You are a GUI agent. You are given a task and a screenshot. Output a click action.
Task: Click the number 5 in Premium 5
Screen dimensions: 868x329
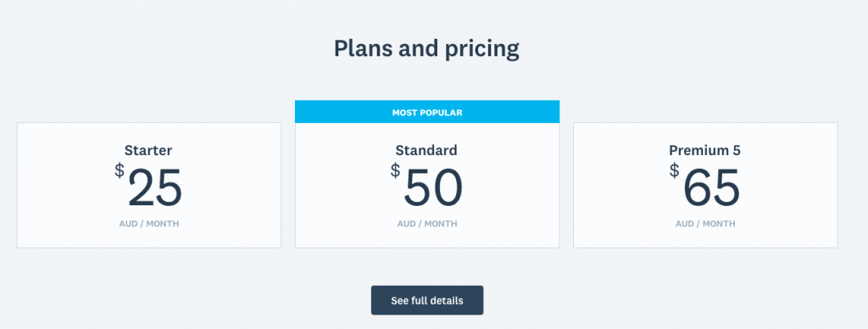pyautogui.click(x=737, y=150)
